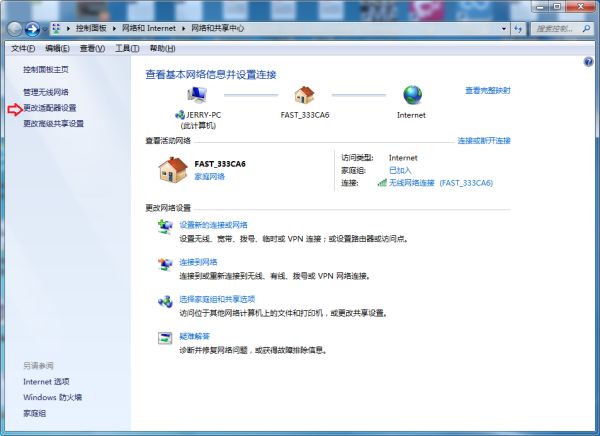Click the troubleshooting icon beside 疑难解答
This screenshot has height=436, width=600.
165,338
